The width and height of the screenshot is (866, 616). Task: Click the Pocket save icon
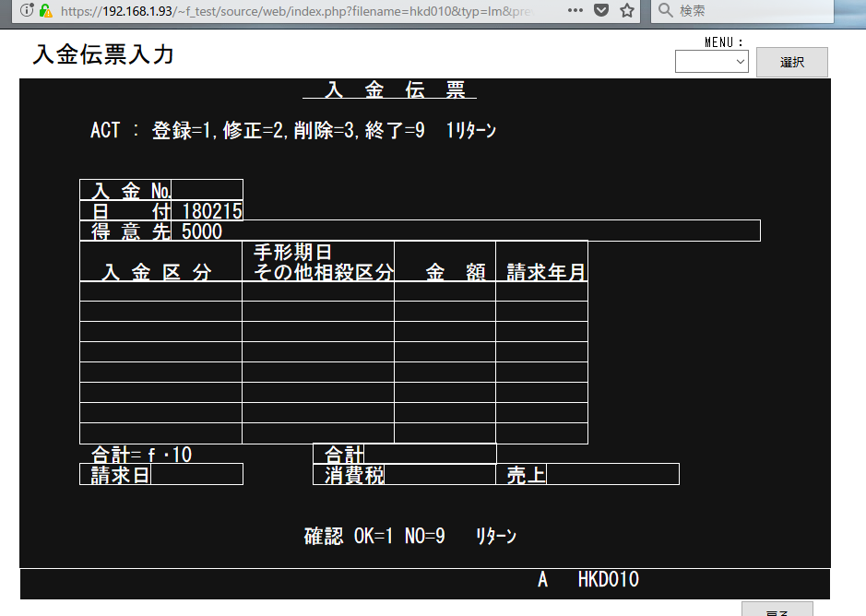click(601, 11)
